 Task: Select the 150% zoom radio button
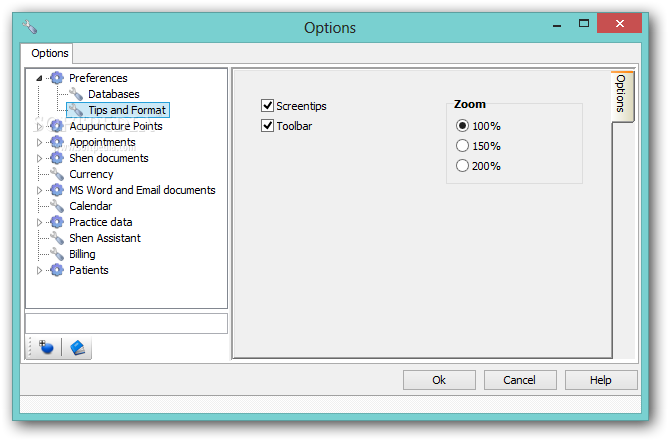462,146
